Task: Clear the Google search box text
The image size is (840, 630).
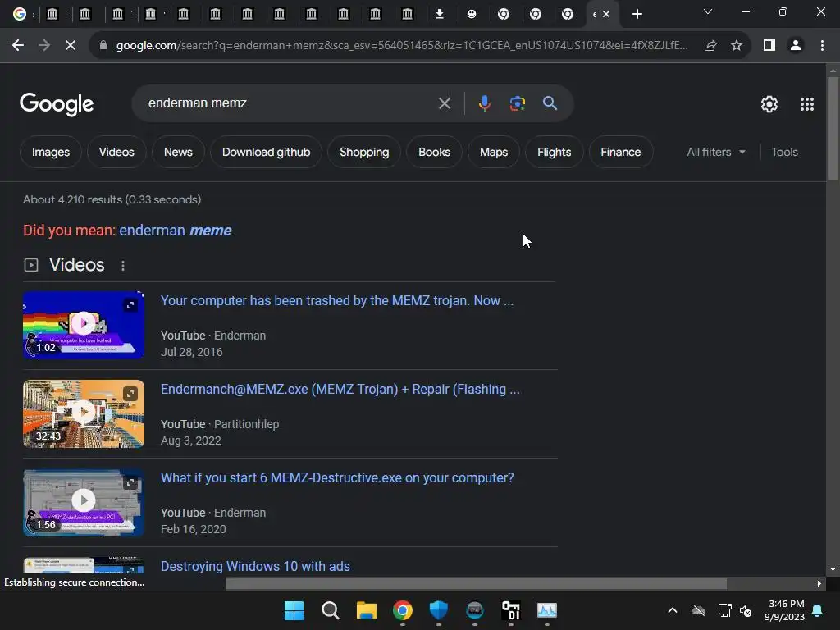Action: (444, 103)
